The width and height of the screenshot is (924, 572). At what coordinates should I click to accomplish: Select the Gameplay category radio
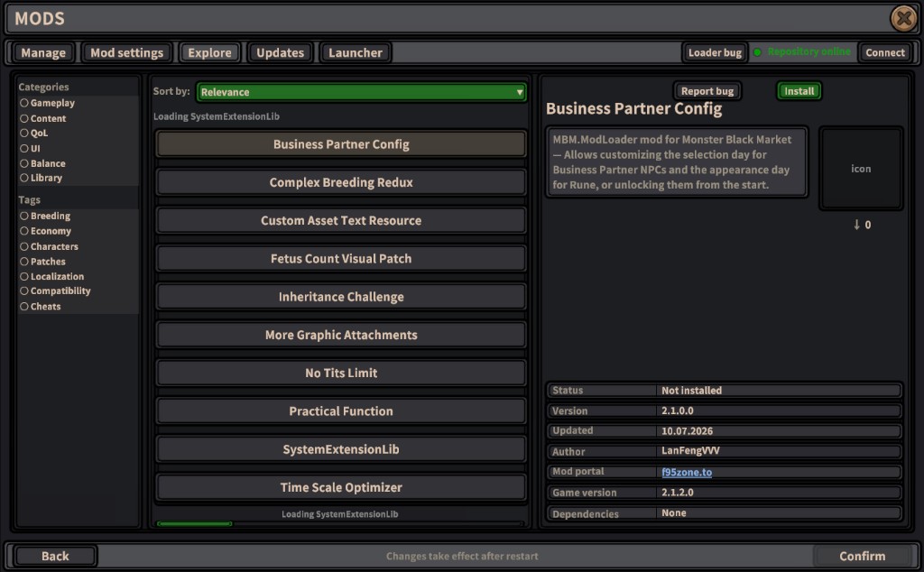click(x=24, y=103)
